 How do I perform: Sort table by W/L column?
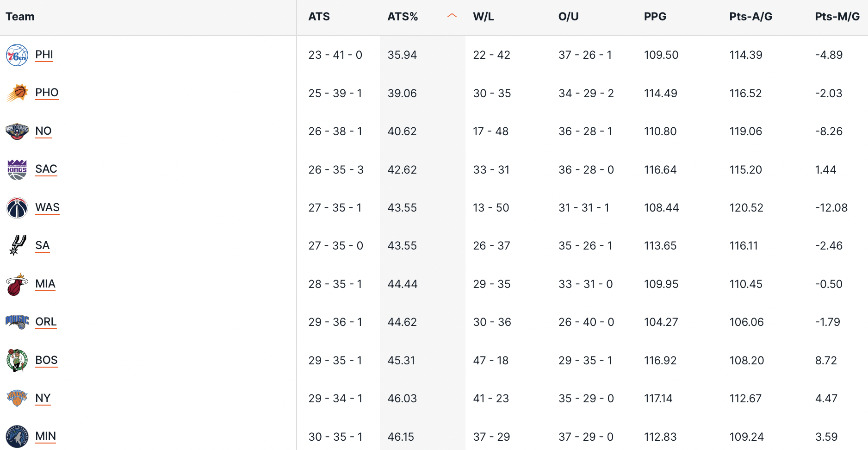pos(483,17)
